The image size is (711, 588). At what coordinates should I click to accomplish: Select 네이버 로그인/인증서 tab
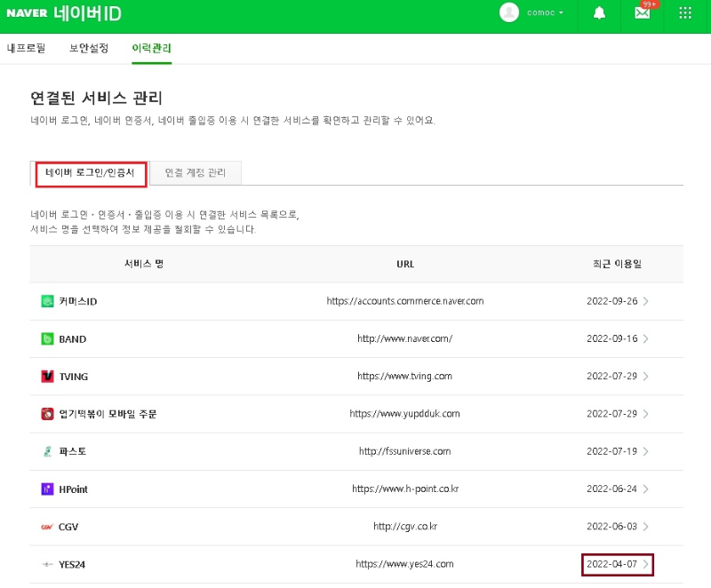click(90, 173)
